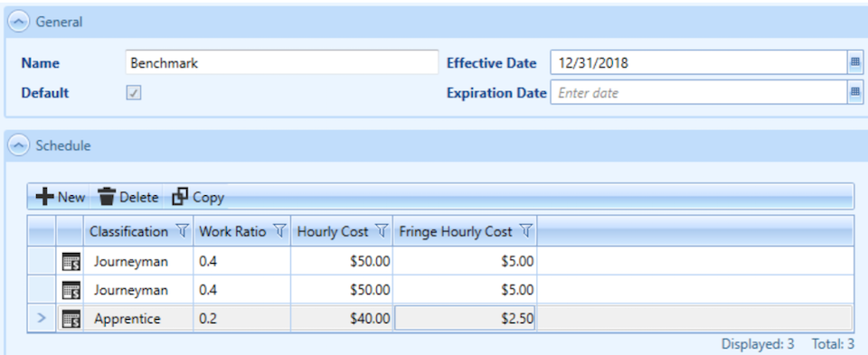The height and width of the screenshot is (355, 868).
Task: Sort by Fringe Hourly Cost column header
Action: 455,231
